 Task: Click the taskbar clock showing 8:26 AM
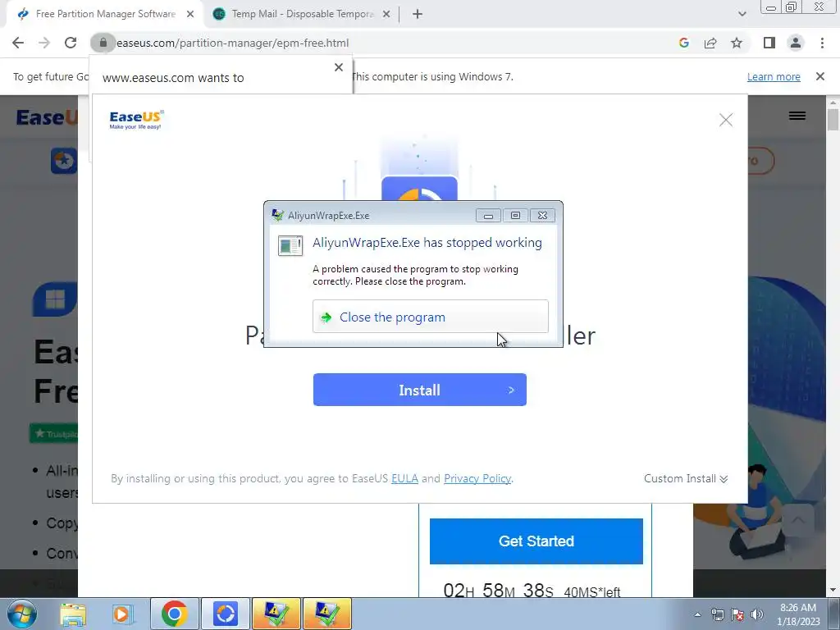tap(798, 614)
